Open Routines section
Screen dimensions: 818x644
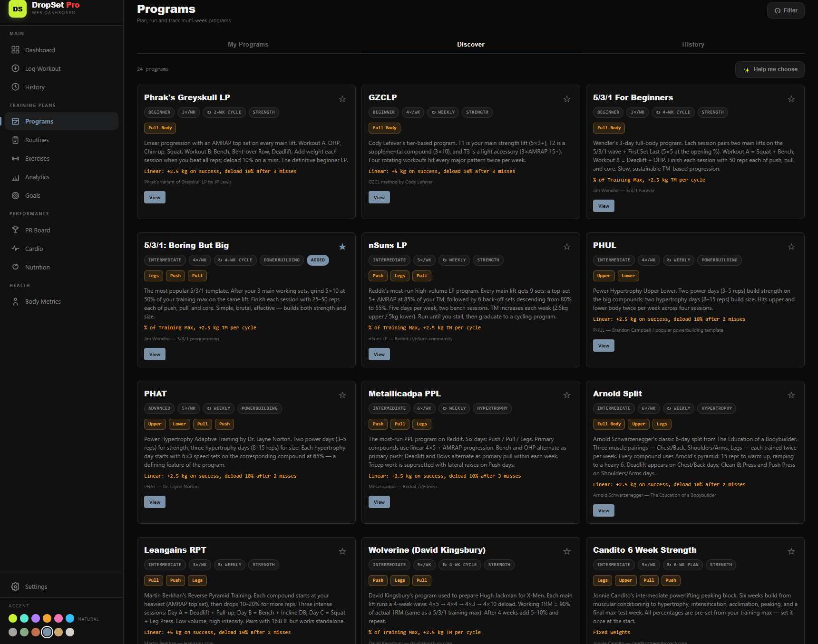[61, 140]
